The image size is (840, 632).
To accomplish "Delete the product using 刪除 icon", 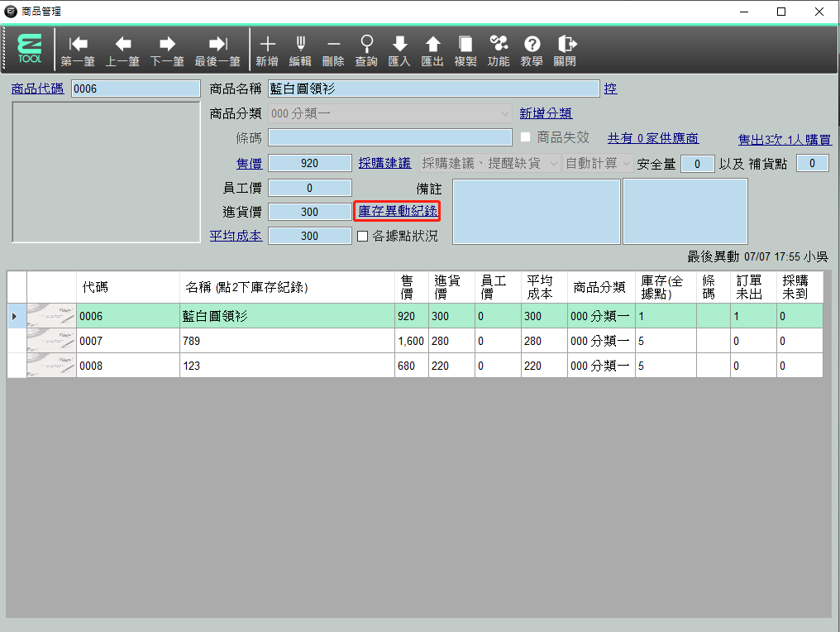I will point(333,50).
